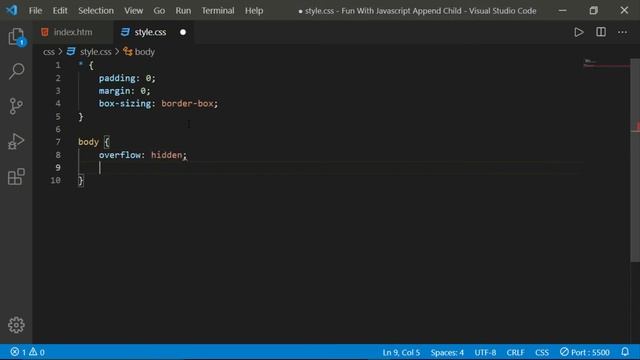640x360 pixels.
Task: Restore down the VS Code window
Action: point(593,11)
